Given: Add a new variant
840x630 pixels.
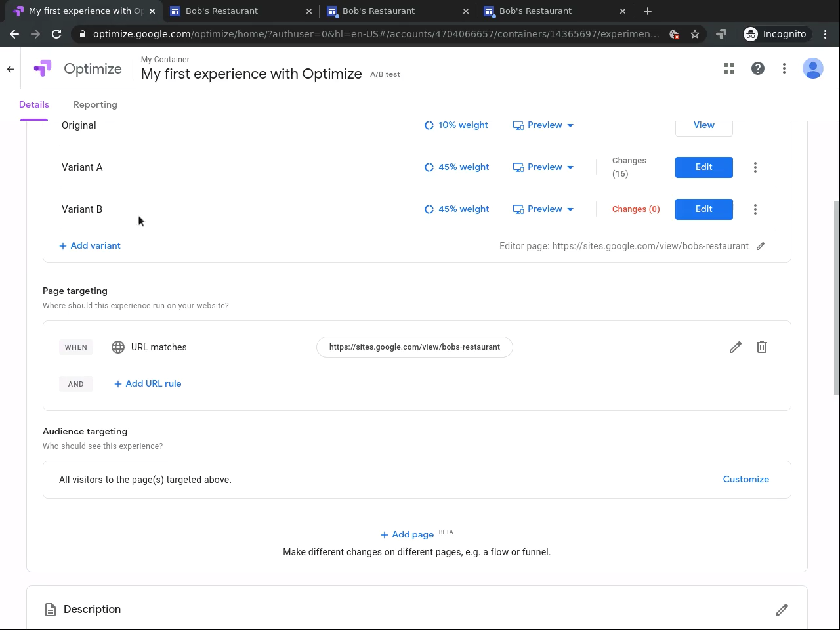Looking at the screenshot, I should (x=90, y=246).
